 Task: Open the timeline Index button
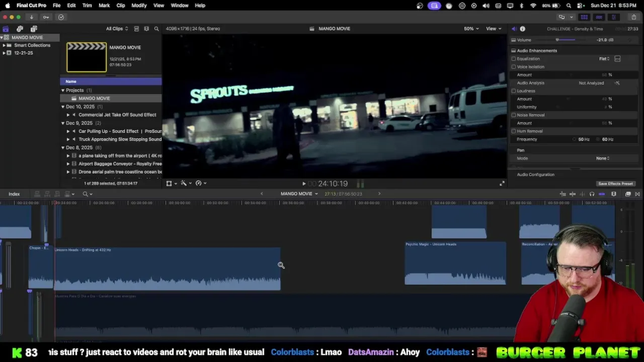pyautogui.click(x=14, y=194)
